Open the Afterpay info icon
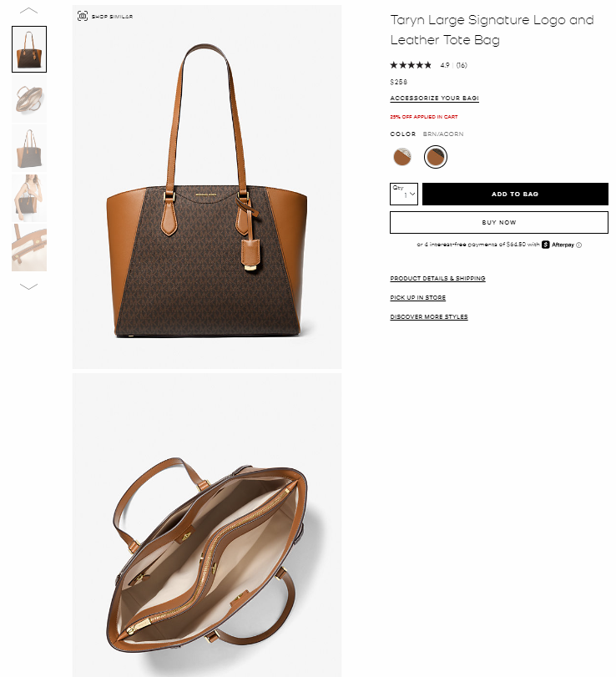The width and height of the screenshot is (616, 677). point(579,245)
